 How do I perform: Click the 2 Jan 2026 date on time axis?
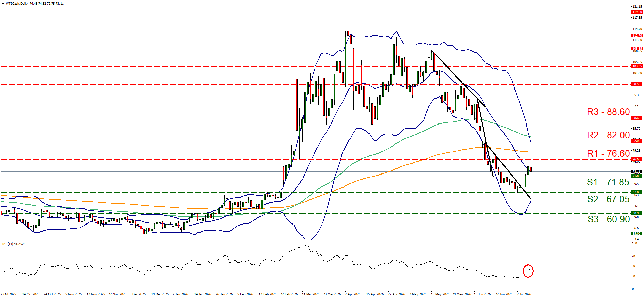pyautogui.click(x=180, y=294)
